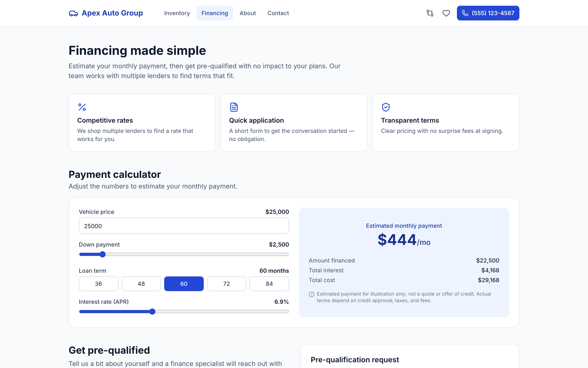Click the 60 months term value
This screenshot has height=368, width=588.
point(274,271)
